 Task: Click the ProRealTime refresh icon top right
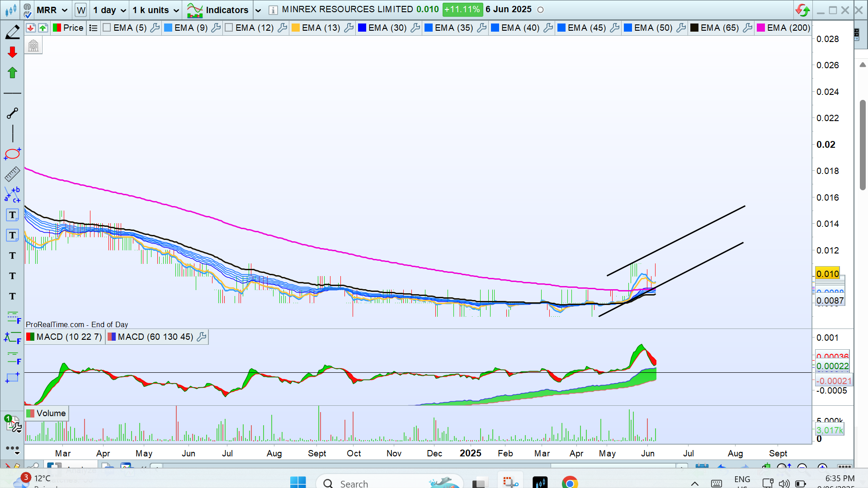tap(803, 10)
